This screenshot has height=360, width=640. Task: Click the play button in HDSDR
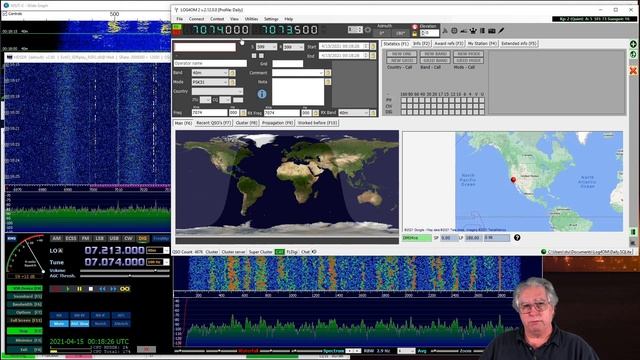tap(68, 289)
